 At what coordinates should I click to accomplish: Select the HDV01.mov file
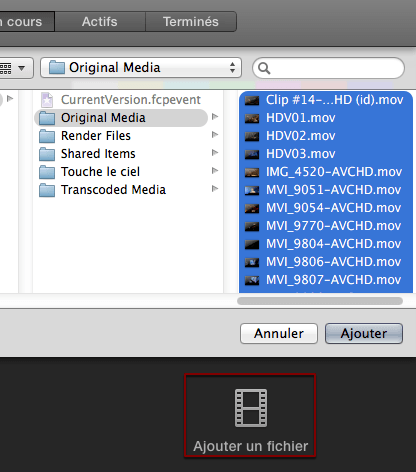(326, 118)
